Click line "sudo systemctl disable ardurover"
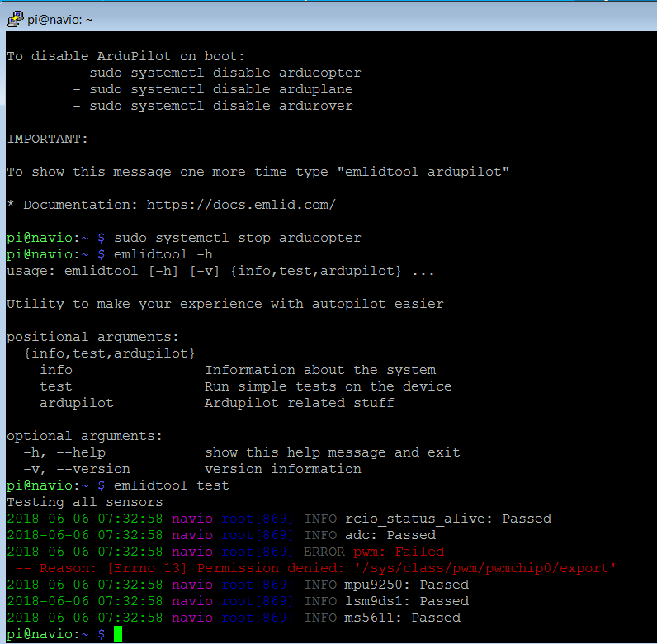657x644 pixels. tap(221, 106)
